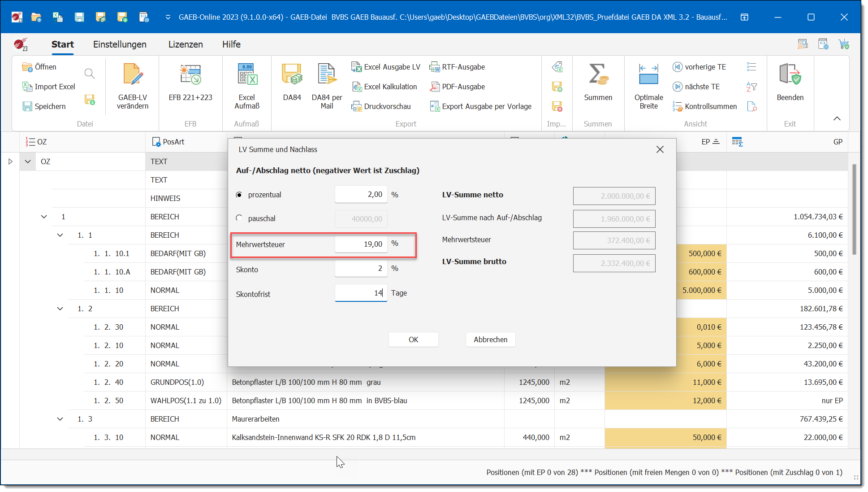Confirm the dialog with OK
The image size is (868, 492).
coord(413,340)
